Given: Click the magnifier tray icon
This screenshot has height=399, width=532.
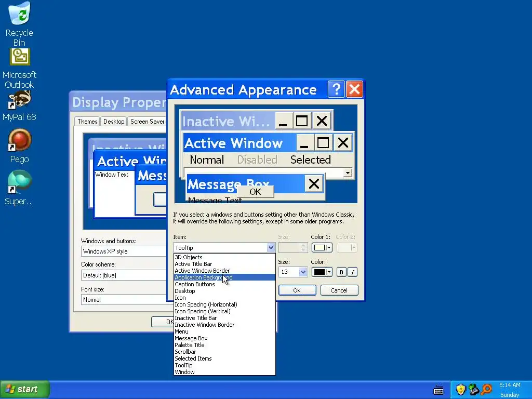Looking at the screenshot, I should pyautogui.click(x=486, y=390).
